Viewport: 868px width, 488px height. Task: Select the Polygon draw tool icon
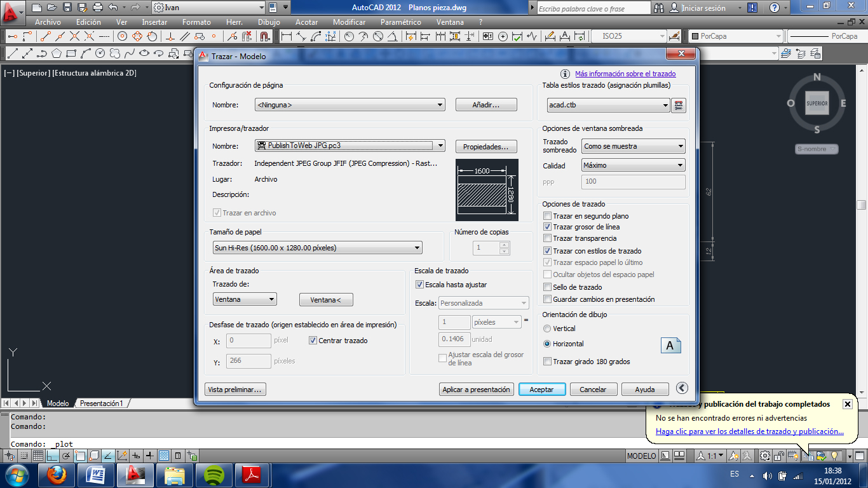click(57, 53)
